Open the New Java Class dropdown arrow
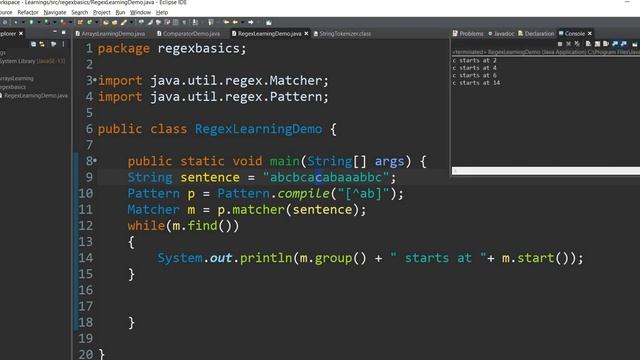 coord(97,22)
